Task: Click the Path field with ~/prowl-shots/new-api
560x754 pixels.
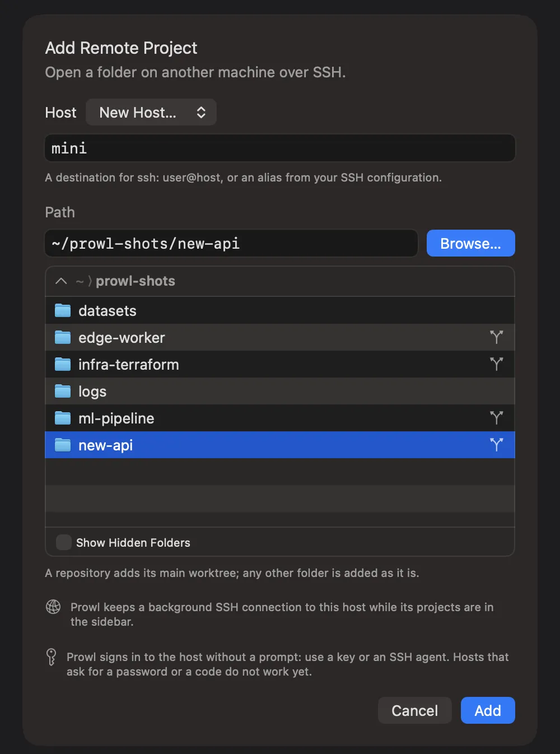Action: pyautogui.click(x=231, y=244)
